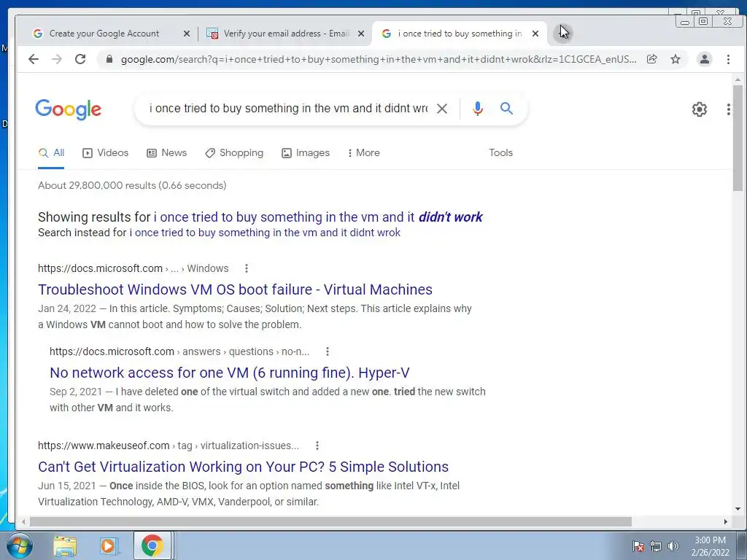
Task: Switch to Shopping results
Action: [x=234, y=153]
